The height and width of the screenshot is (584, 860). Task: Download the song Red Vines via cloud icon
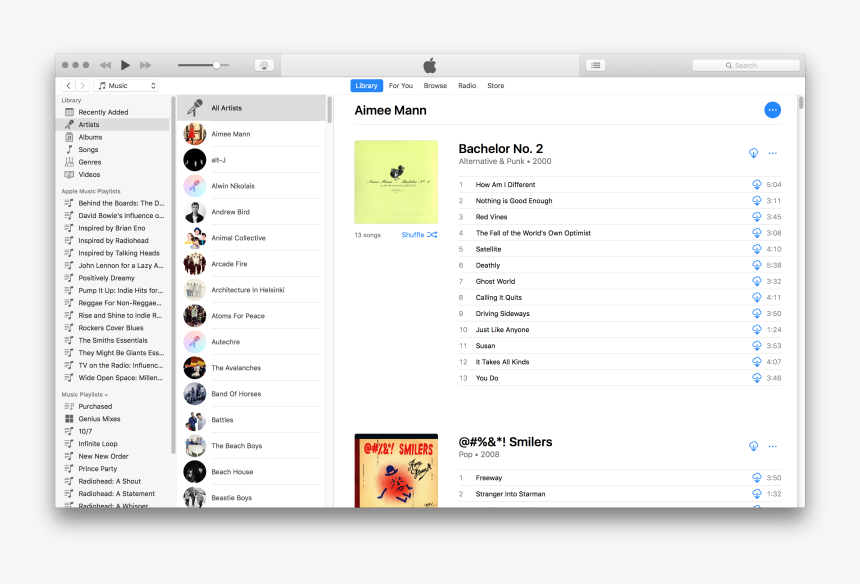[x=758, y=216]
